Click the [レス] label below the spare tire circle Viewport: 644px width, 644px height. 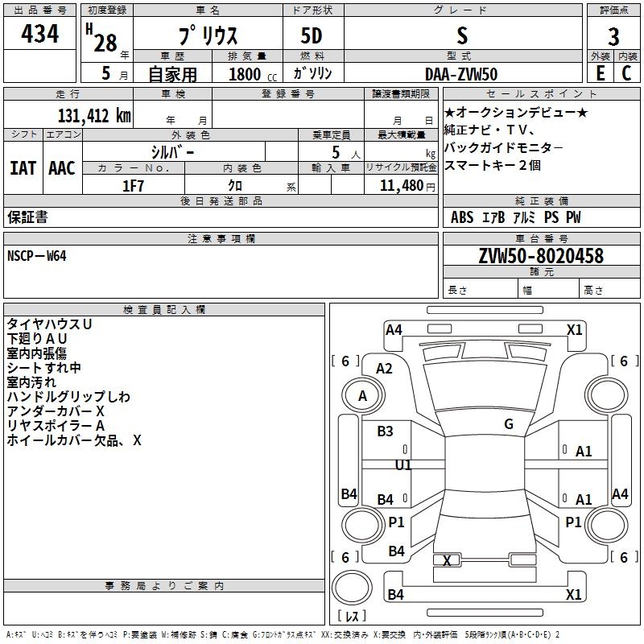(352, 616)
